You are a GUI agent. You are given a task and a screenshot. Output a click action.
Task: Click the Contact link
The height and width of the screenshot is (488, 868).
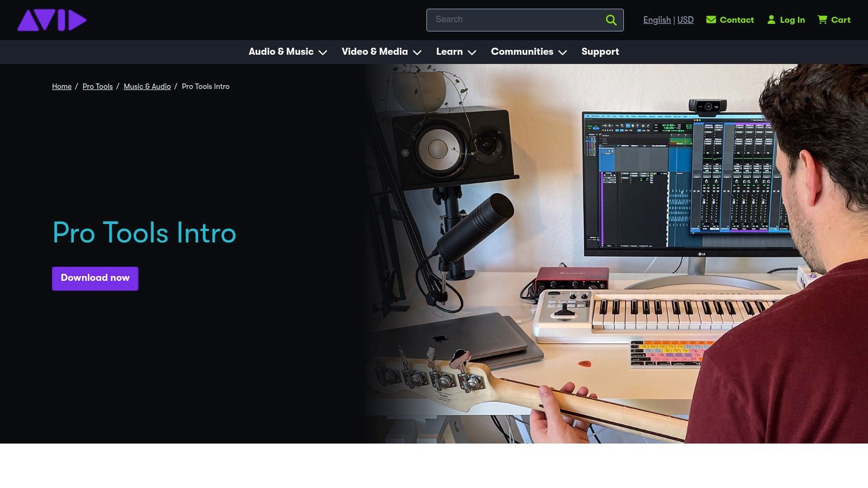click(737, 20)
